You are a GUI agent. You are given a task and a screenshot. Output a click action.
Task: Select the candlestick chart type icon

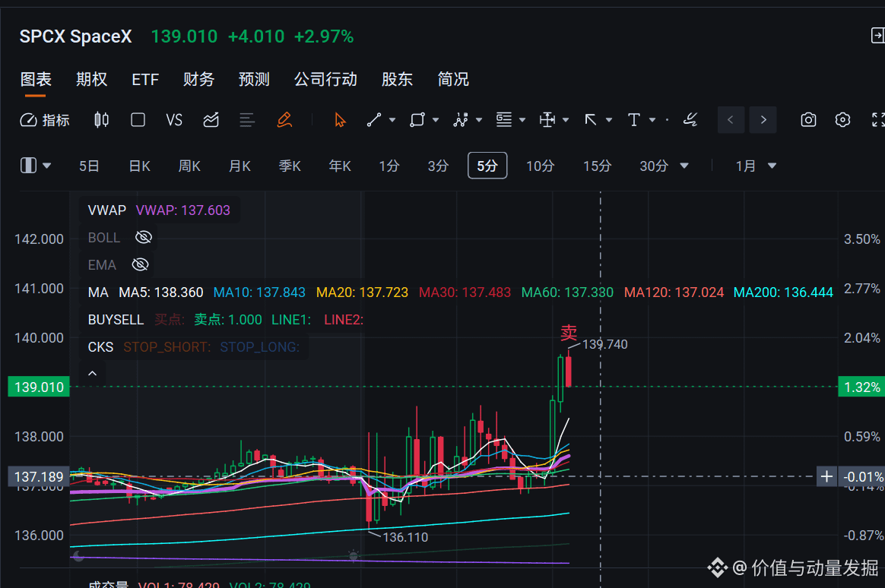101,120
